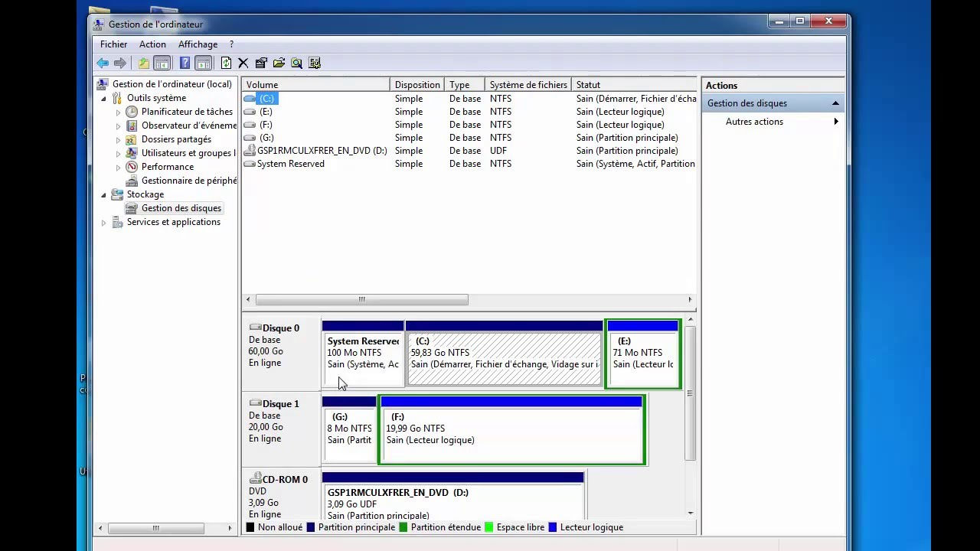The height and width of the screenshot is (551, 980).
Task: Sort by the Type column header
Action: coord(465,85)
